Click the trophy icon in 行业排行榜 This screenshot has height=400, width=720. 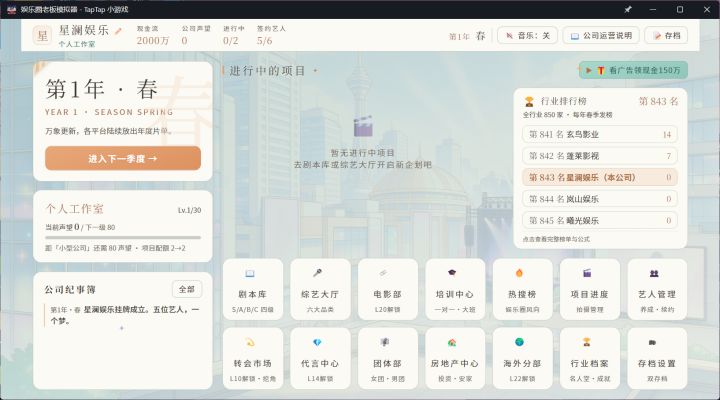point(529,101)
